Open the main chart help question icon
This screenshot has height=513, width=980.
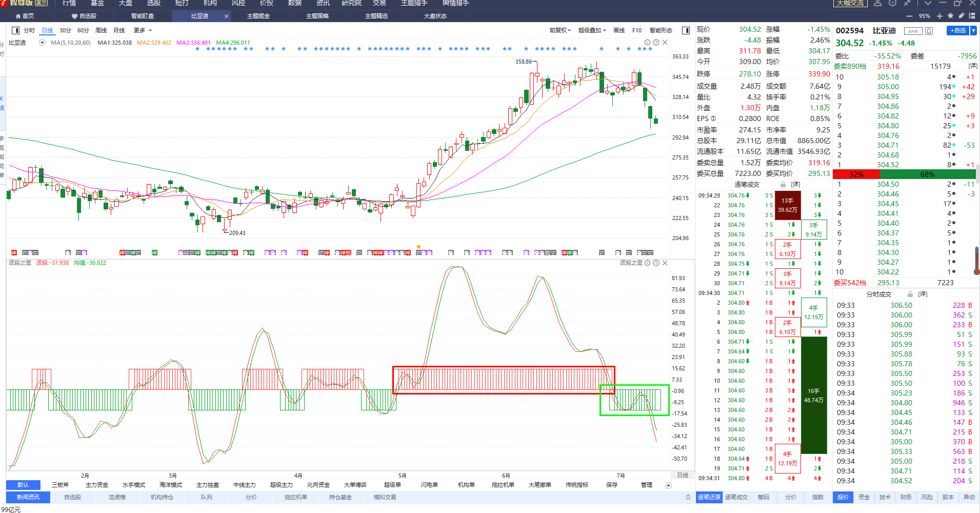click(x=656, y=43)
